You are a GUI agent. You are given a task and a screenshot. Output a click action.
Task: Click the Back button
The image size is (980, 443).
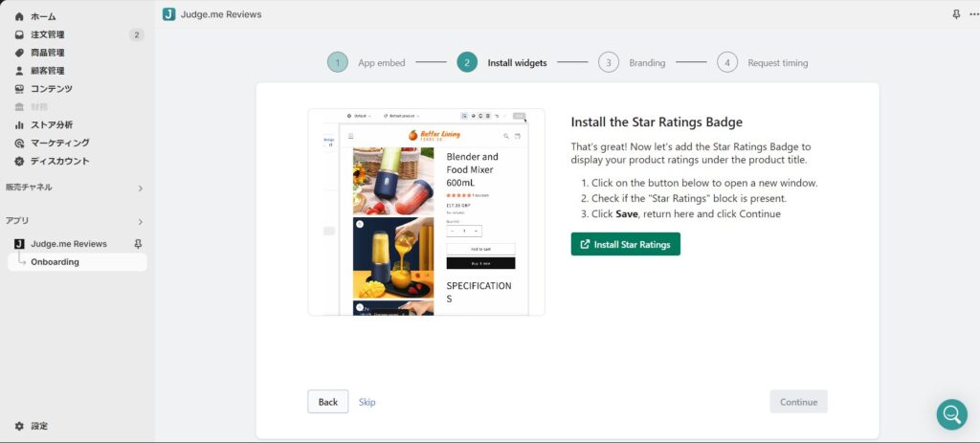(327, 402)
